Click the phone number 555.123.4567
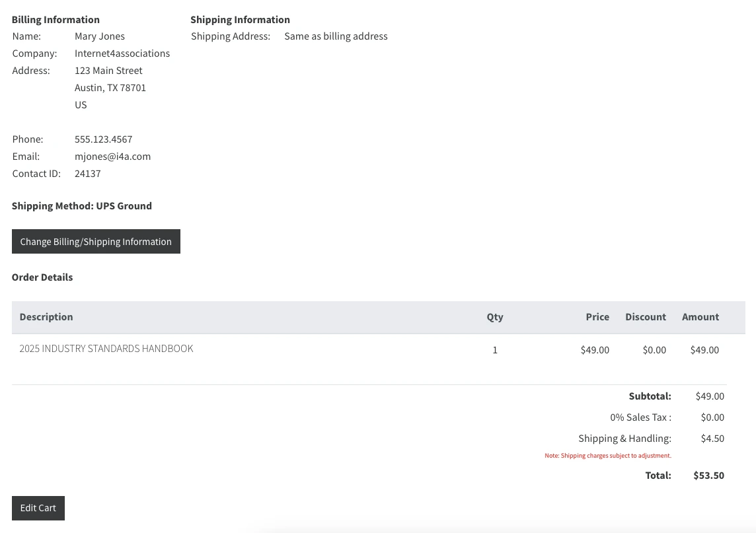The height and width of the screenshot is (533, 756). [x=103, y=139]
